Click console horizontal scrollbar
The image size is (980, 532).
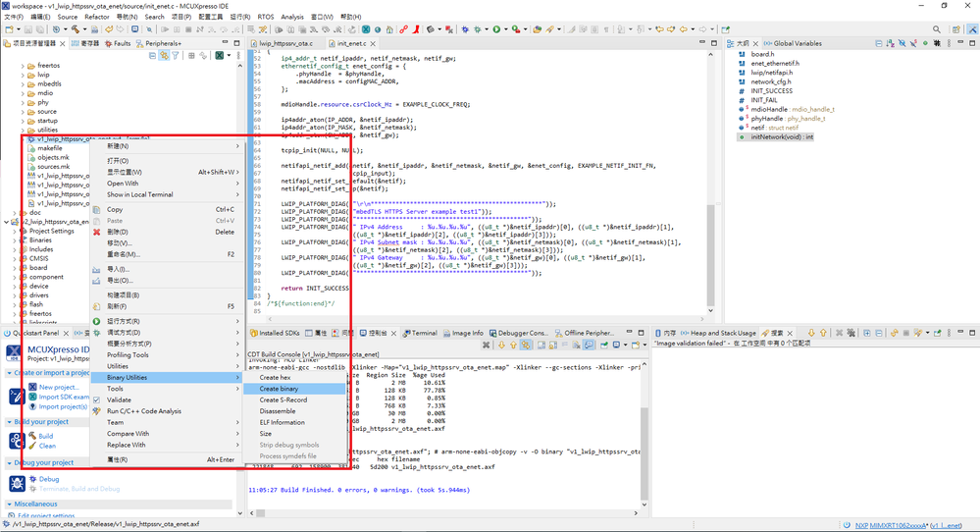(443, 513)
